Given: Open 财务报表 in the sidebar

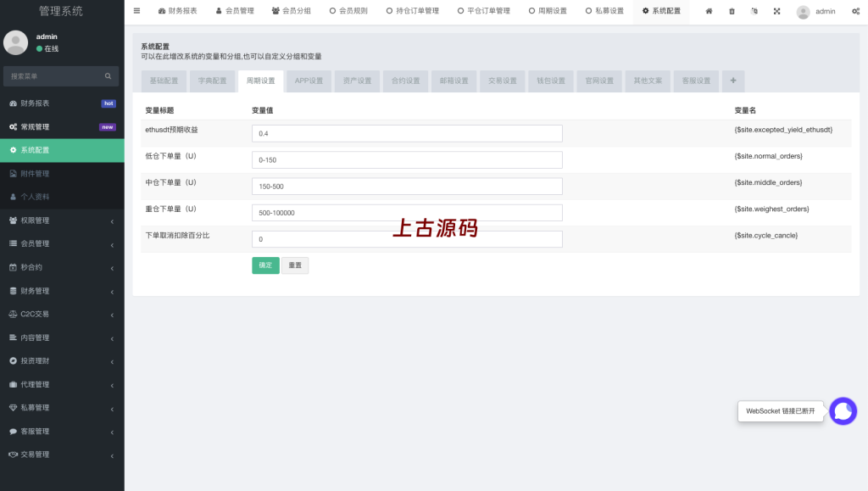Looking at the screenshot, I should tap(62, 103).
